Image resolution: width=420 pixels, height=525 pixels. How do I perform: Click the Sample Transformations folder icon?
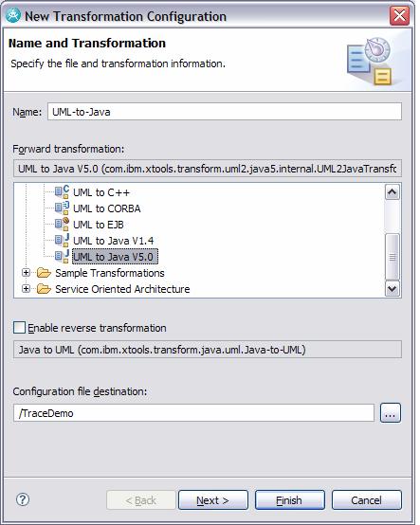click(44, 273)
